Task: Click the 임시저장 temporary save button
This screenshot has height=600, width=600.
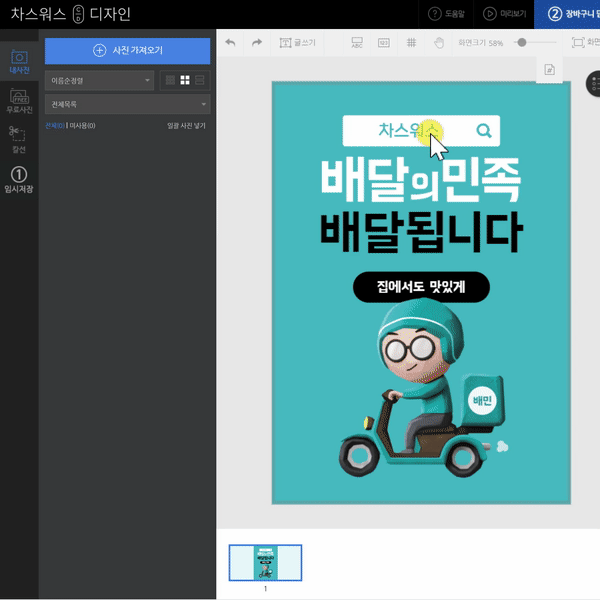Action: (x=19, y=179)
